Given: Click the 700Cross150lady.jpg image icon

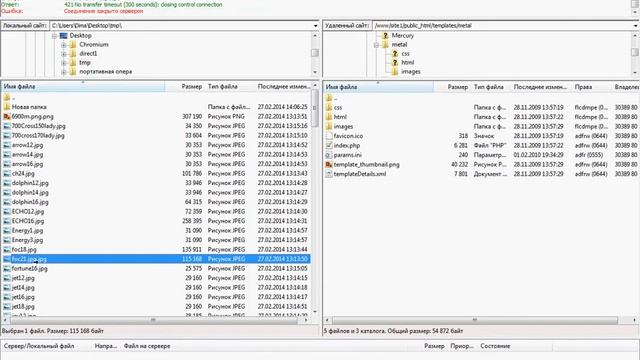Looking at the screenshot, I should click(7, 126).
